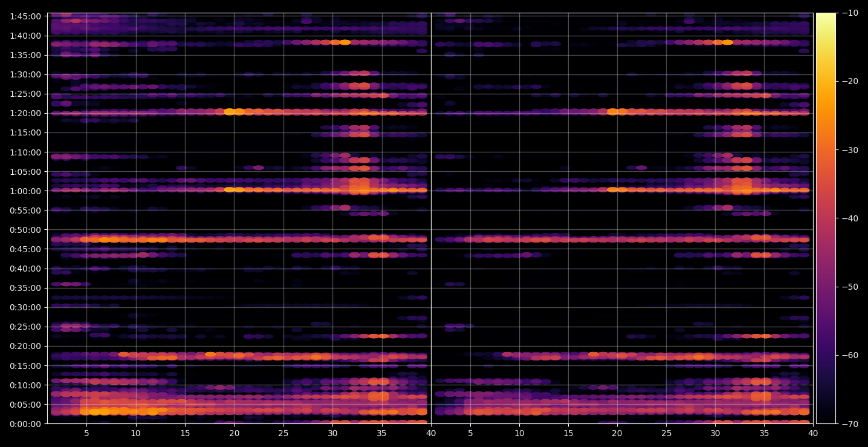Click the 0:55:00 time label
Viewport: 868px width, 447px height.
click(x=25, y=210)
